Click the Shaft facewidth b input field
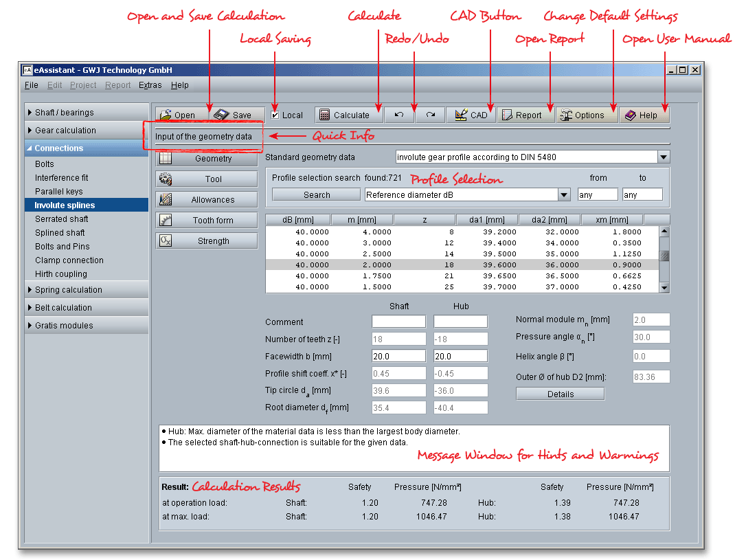This screenshot has width=735, height=560. pyautogui.click(x=398, y=357)
